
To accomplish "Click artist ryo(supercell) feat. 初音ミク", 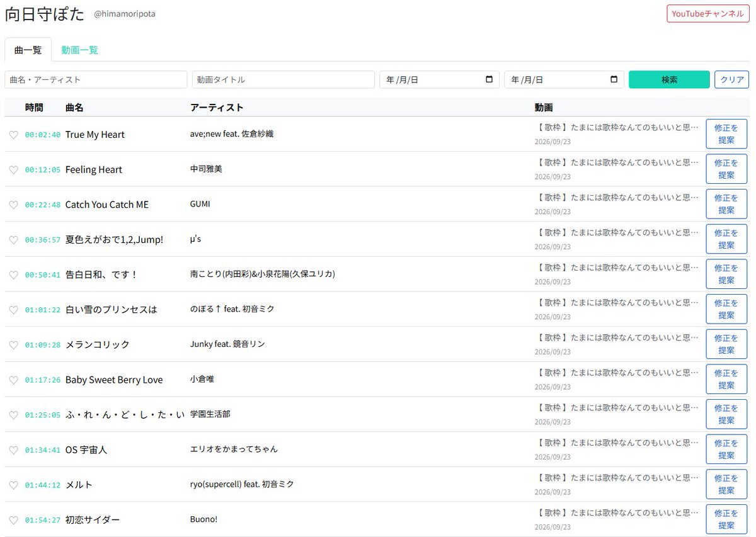I will coord(242,484).
